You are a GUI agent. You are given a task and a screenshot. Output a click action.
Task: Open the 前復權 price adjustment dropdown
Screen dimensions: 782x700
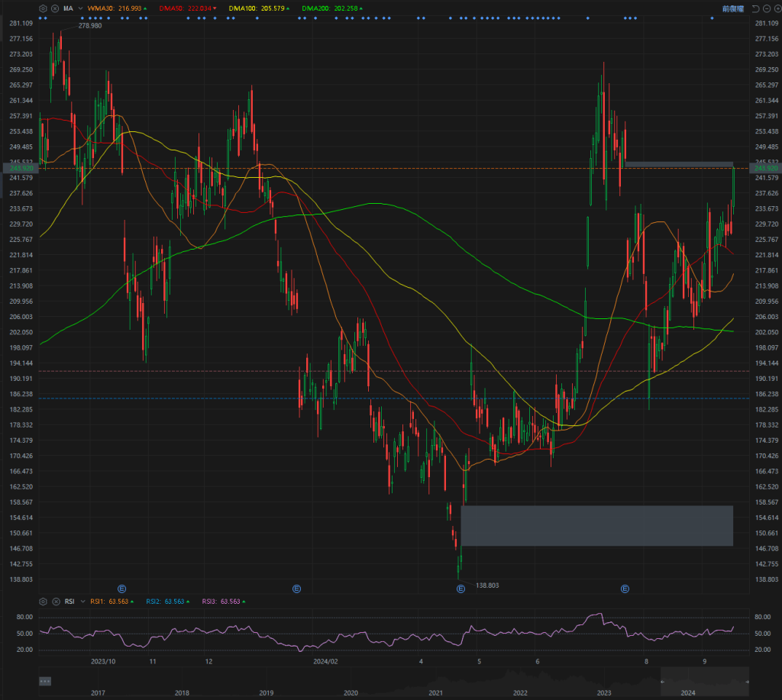tap(732, 8)
